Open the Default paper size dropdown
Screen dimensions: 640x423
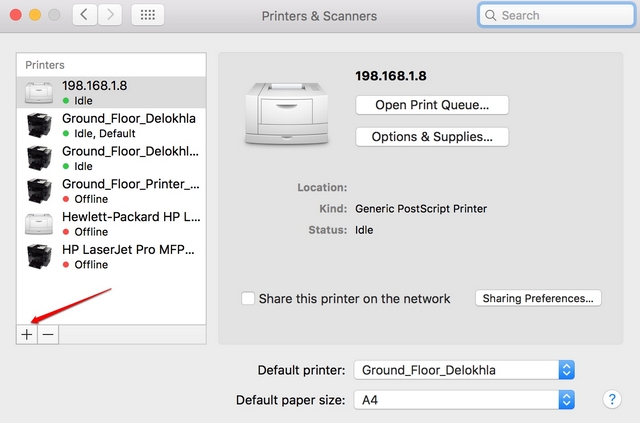coord(465,400)
